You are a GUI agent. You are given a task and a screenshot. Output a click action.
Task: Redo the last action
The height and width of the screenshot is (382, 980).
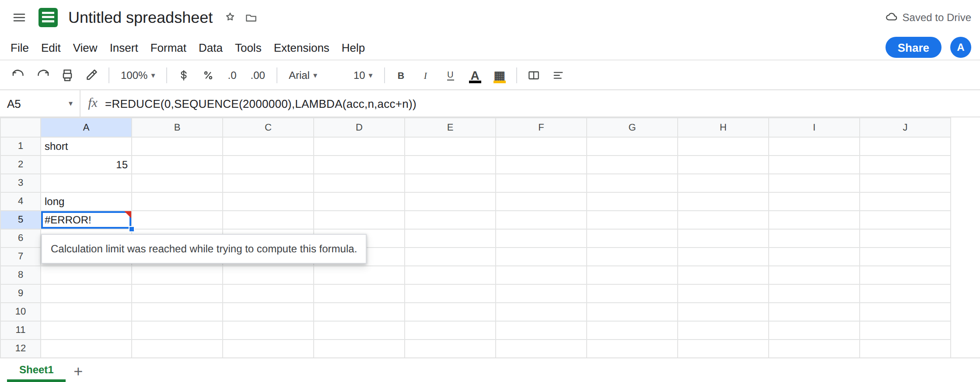point(43,75)
